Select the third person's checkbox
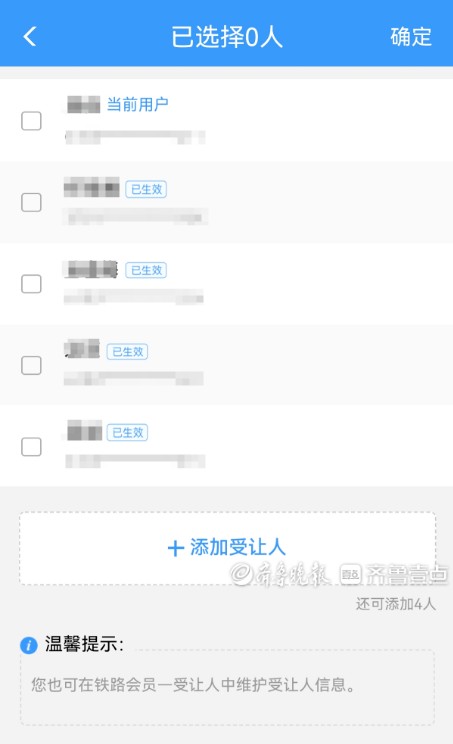Image resolution: width=453 pixels, height=744 pixels. 31,284
